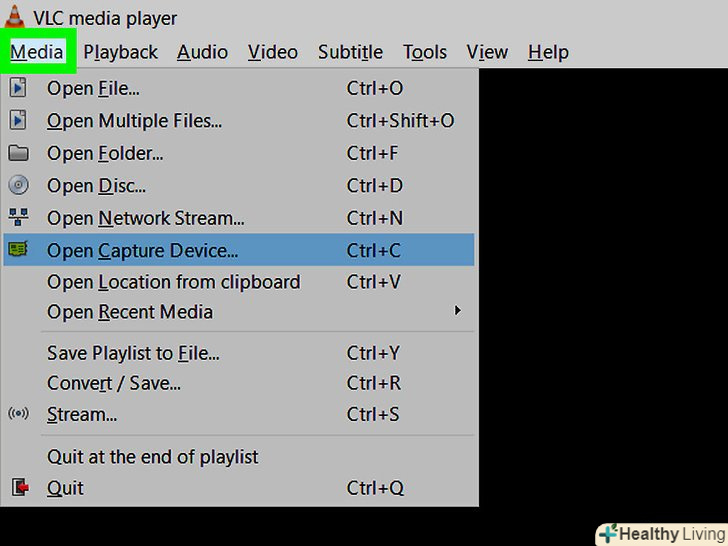The width and height of the screenshot is (728, 546).
Task: Click the Open Folder icon
Action: pyautogui.click(x=18, y=154)
